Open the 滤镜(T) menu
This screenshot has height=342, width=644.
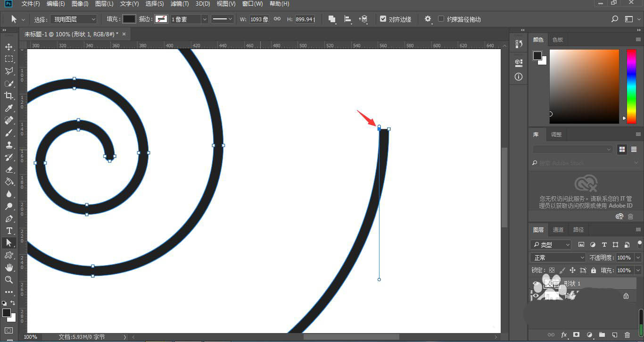pos(179,4)
